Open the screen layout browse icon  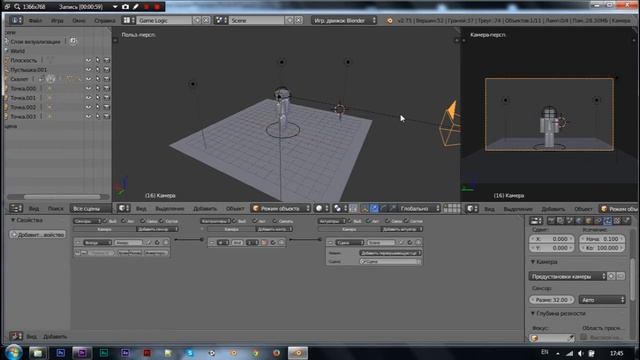(x=128, y=20)
